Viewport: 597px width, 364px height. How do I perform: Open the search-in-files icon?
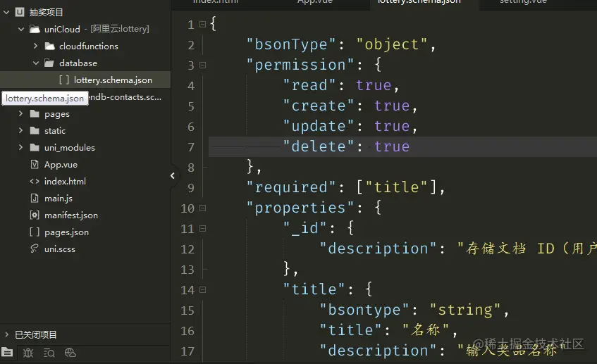pyautogui.click(x=49, y=353)
